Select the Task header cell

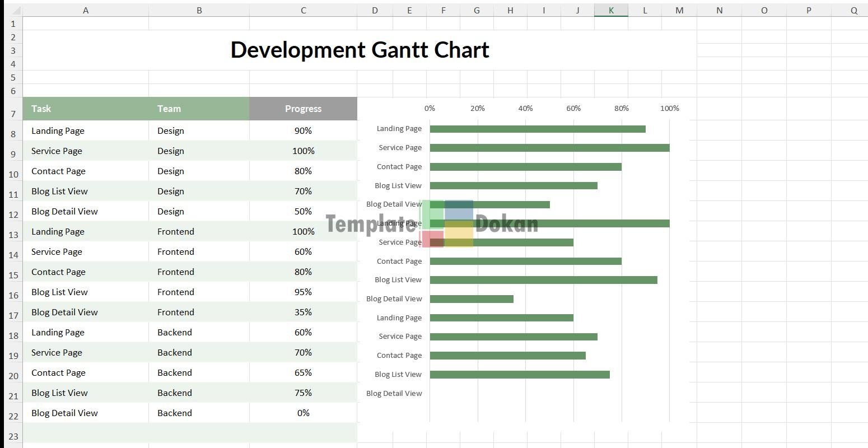point(85,109)
